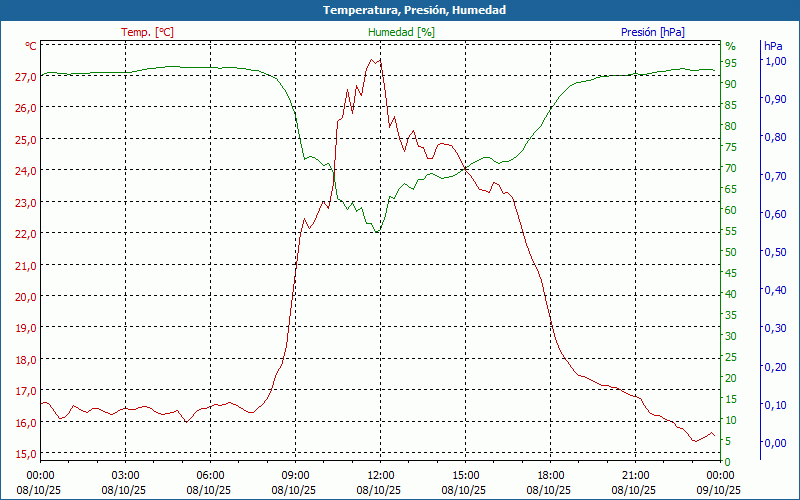
Task: Click the 1,00 pressure axis value
Action: coord(775,61)
